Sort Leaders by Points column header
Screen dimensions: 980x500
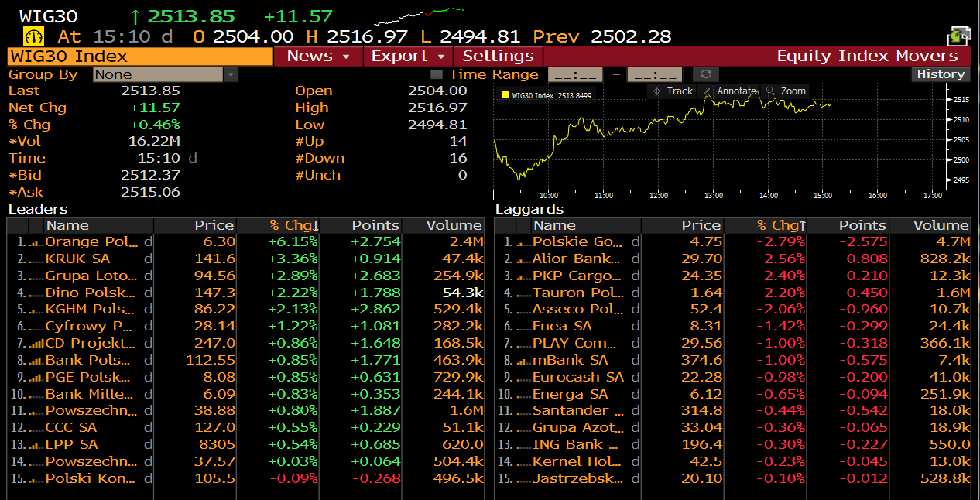[x=361, y=225]
